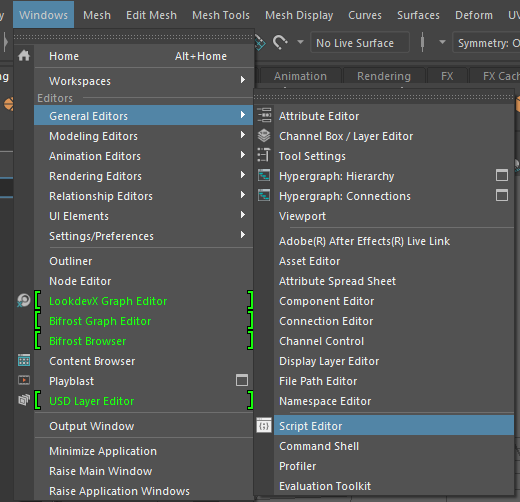
Task: Click the Home house icon
Action: click(x=24, y=56)
